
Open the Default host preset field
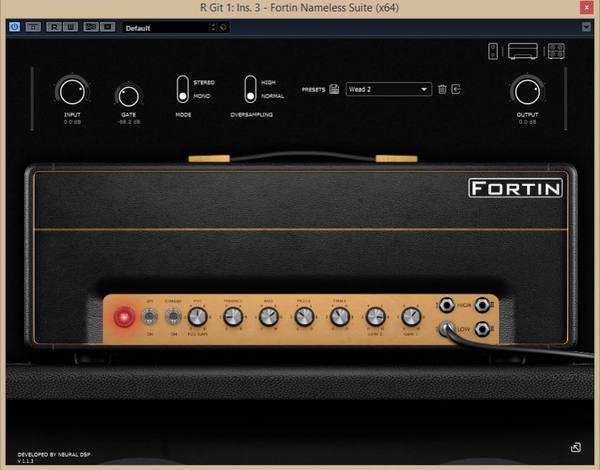click(166, 28)
